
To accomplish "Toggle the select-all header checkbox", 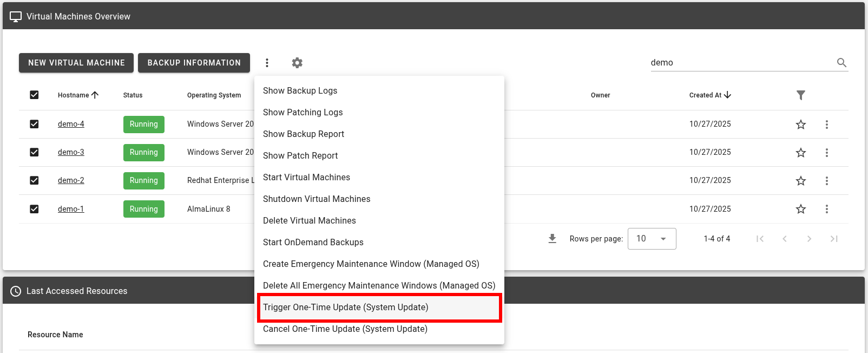I will 34,95.
